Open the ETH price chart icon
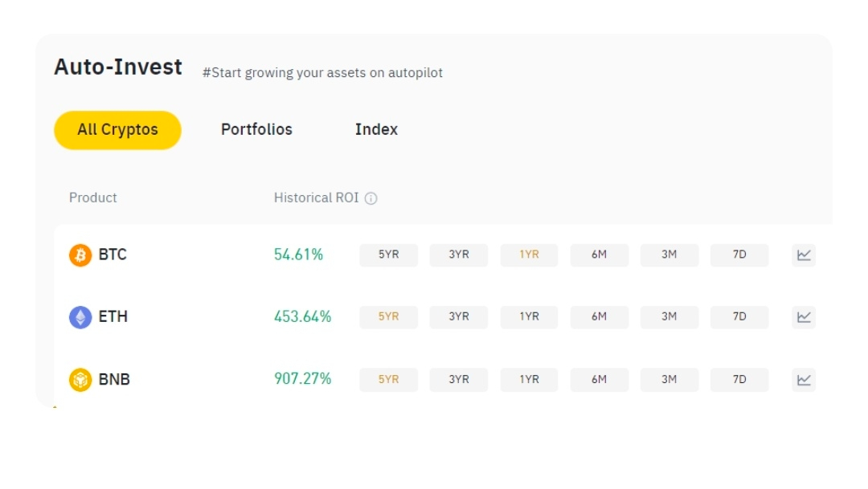Screen dimensions: 868x489 804,317
